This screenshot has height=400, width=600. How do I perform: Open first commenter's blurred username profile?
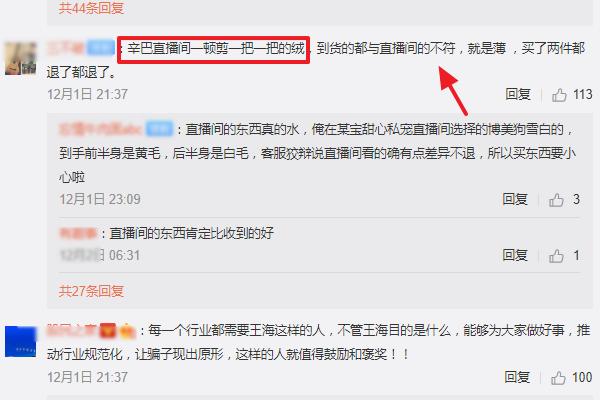66,48
